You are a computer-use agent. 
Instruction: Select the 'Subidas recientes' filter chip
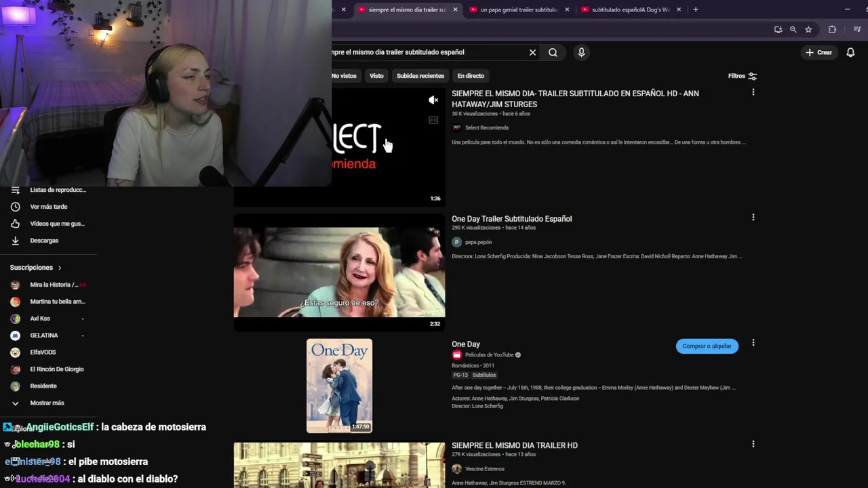click(420, 76)
